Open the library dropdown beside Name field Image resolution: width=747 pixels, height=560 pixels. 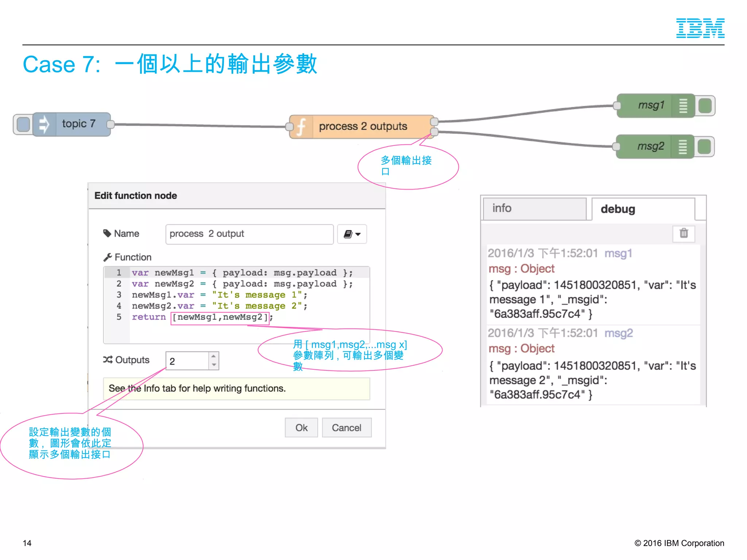coord(352,234)
